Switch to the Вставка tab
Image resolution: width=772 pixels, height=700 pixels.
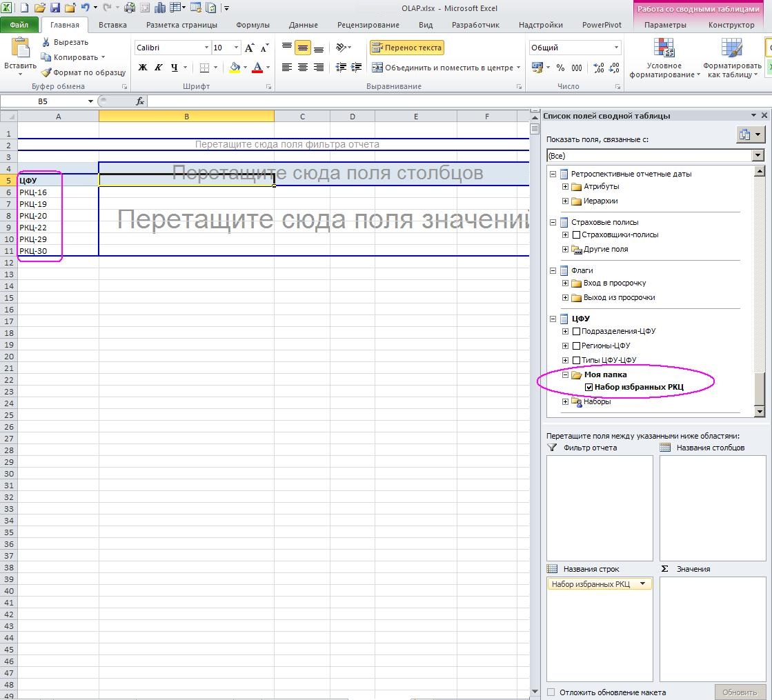coord(112,25)
